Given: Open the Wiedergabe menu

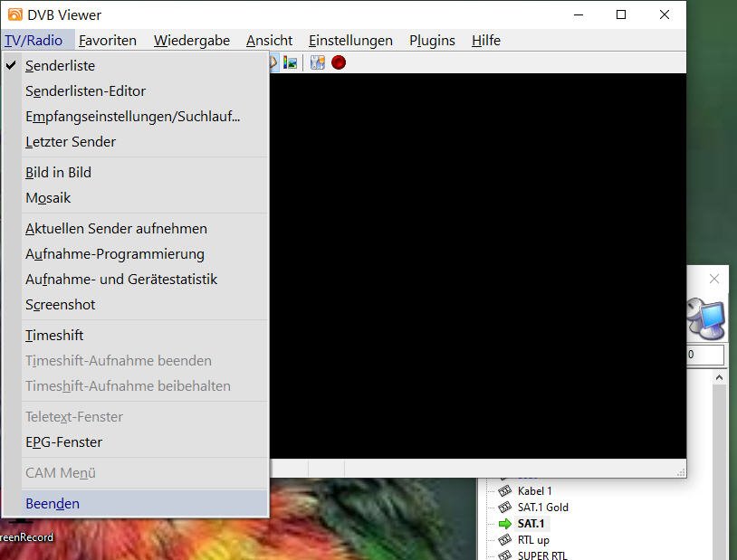Looking at the screenshot, I should click(x=191, y=41).
